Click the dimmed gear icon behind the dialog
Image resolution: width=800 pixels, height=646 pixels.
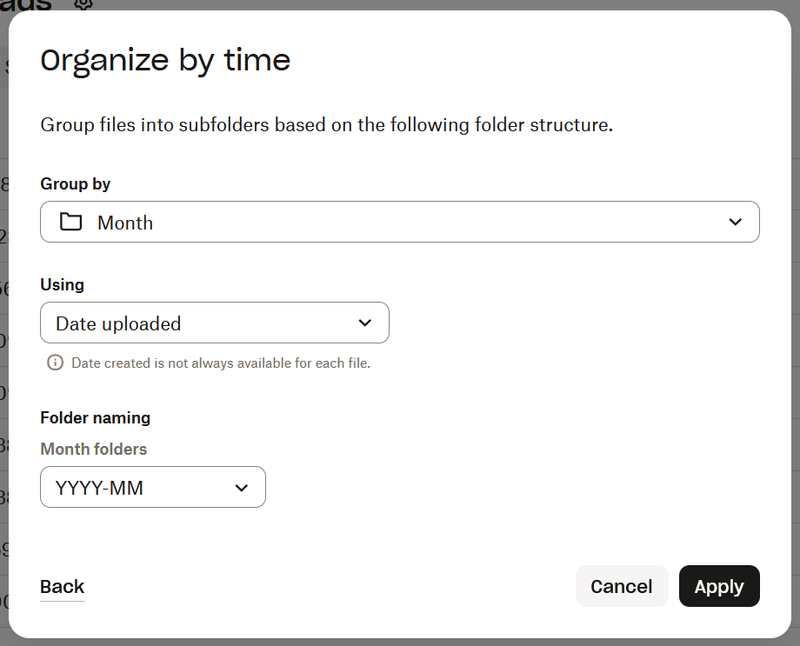(x=84, y=4)
